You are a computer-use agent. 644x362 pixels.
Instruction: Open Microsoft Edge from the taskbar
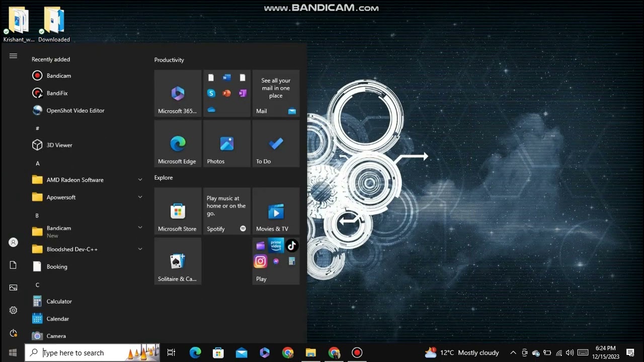pyautogui.click(x=195, y=352)
